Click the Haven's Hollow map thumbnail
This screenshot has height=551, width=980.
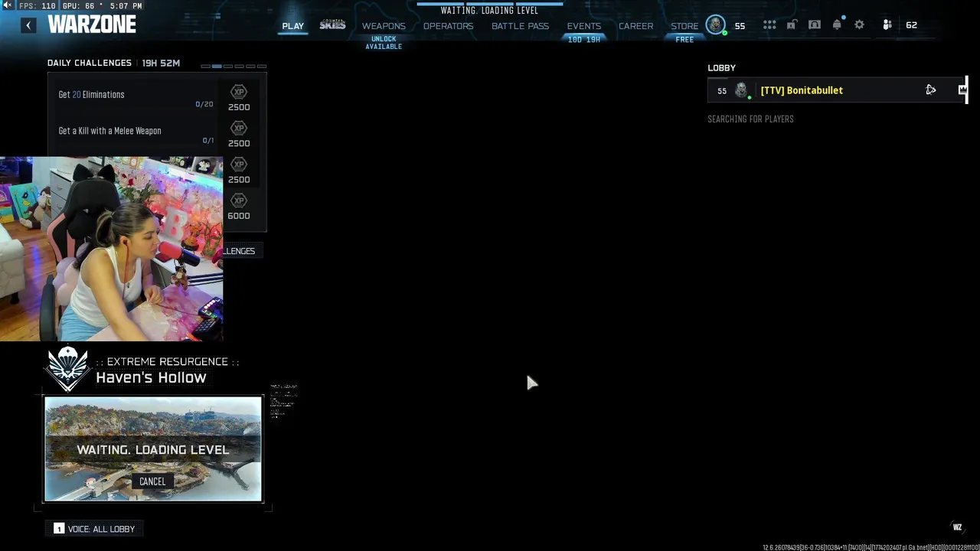[153, 449]
